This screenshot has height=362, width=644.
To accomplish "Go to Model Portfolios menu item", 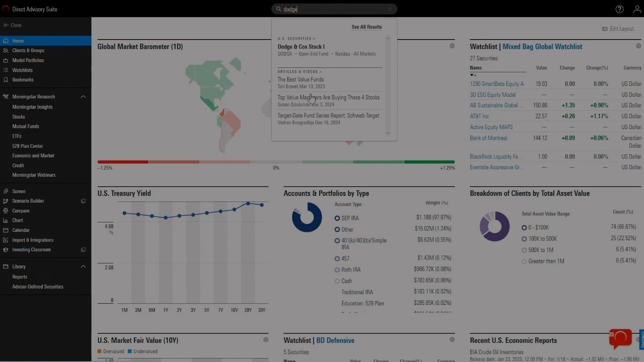I will pyautogui.click(x=28, y=60).
